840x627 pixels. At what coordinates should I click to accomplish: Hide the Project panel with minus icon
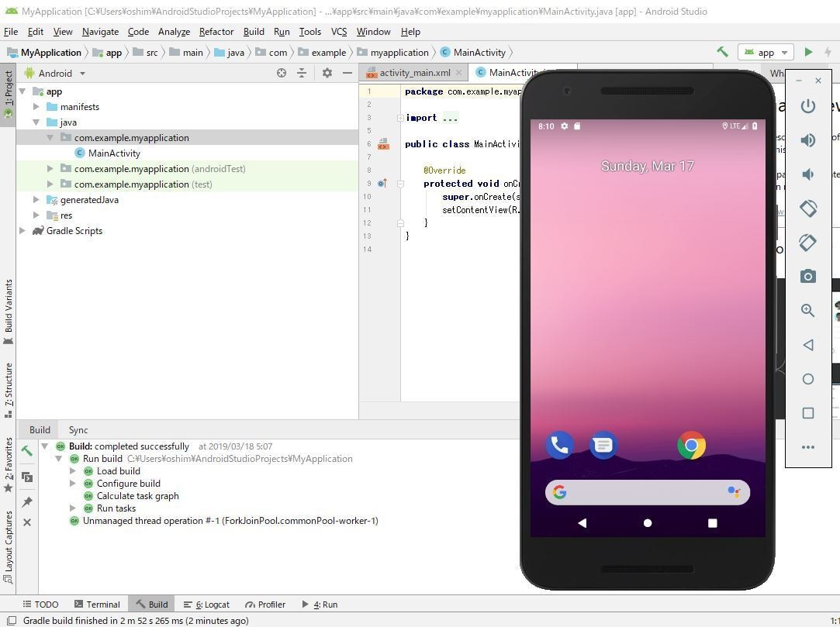[347, 73]
